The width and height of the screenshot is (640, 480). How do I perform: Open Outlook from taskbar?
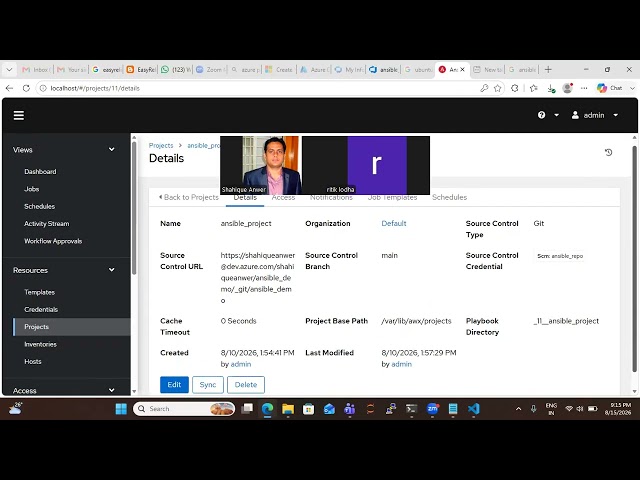(329, 409)
